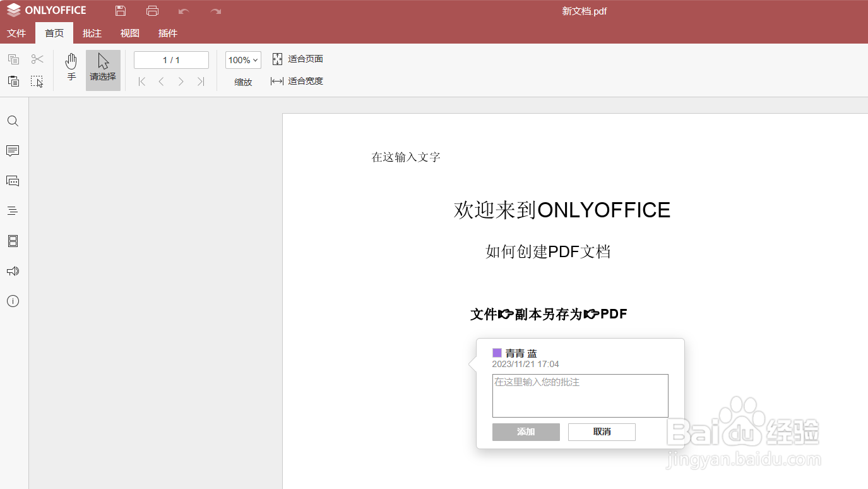Click the comment author name 青青 蓝
The image size is (868, 489).
[521, 353]
